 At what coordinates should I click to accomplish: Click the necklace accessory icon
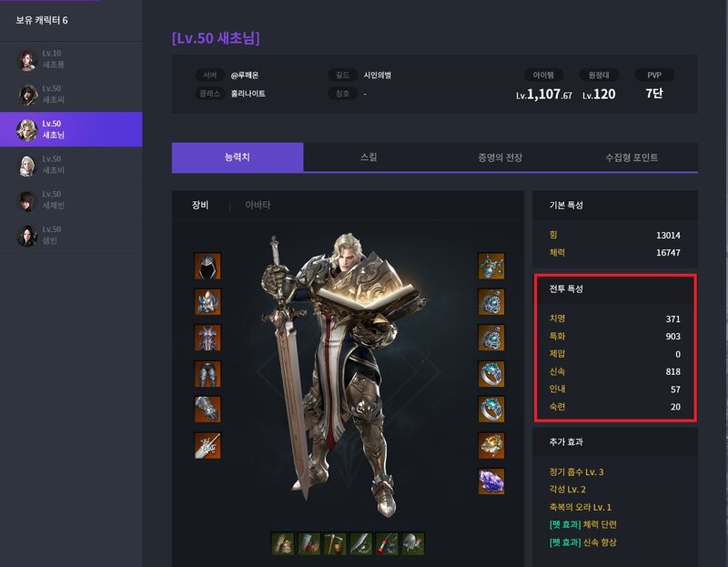coord(491,266)
